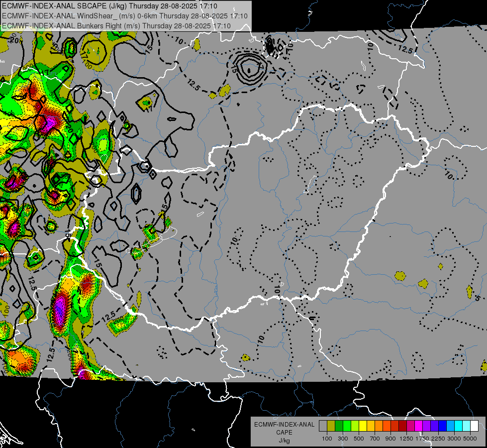The image size is (487, 448).
Task: Click the '900' legend scale value
Action: point(390,439)
